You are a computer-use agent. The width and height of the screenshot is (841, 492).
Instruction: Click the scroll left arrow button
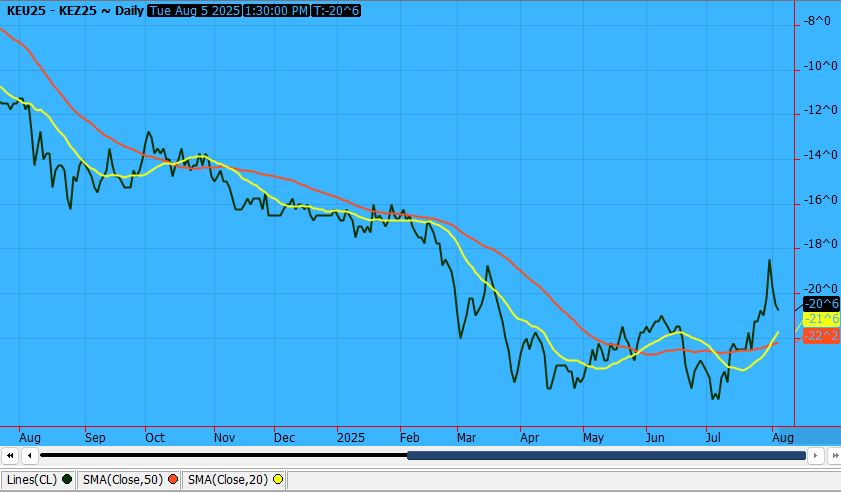(31, 455)
